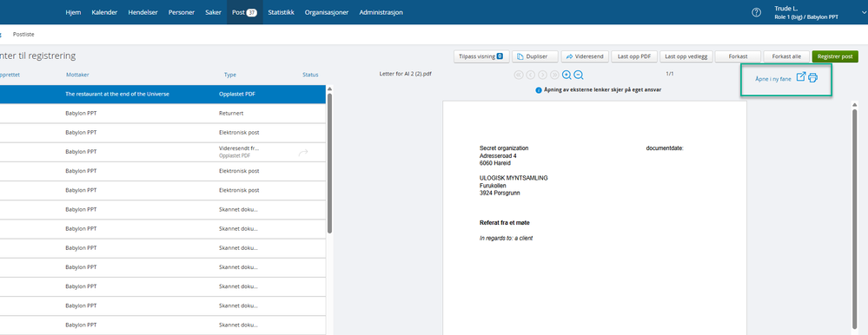Navigate to Saker

213,12
